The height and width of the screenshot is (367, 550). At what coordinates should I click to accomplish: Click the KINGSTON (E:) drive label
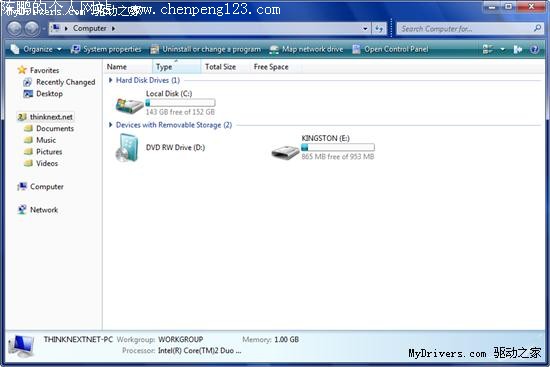pos(326,138)
